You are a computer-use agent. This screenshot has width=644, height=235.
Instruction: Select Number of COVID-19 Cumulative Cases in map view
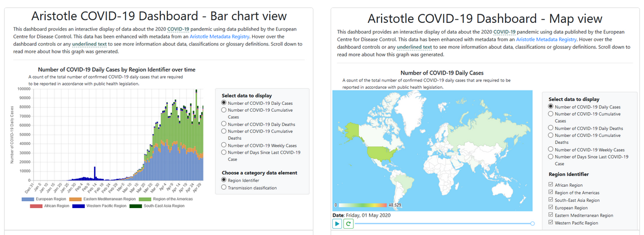551,114
